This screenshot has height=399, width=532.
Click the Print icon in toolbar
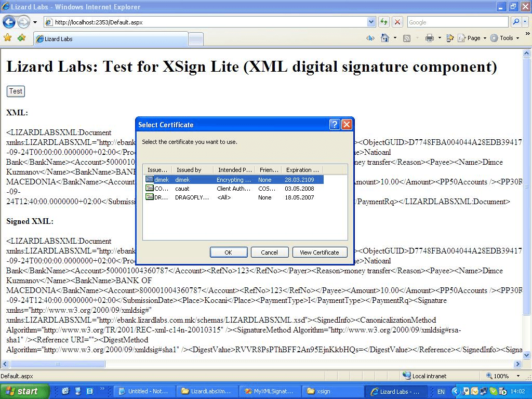click(429, 38)
